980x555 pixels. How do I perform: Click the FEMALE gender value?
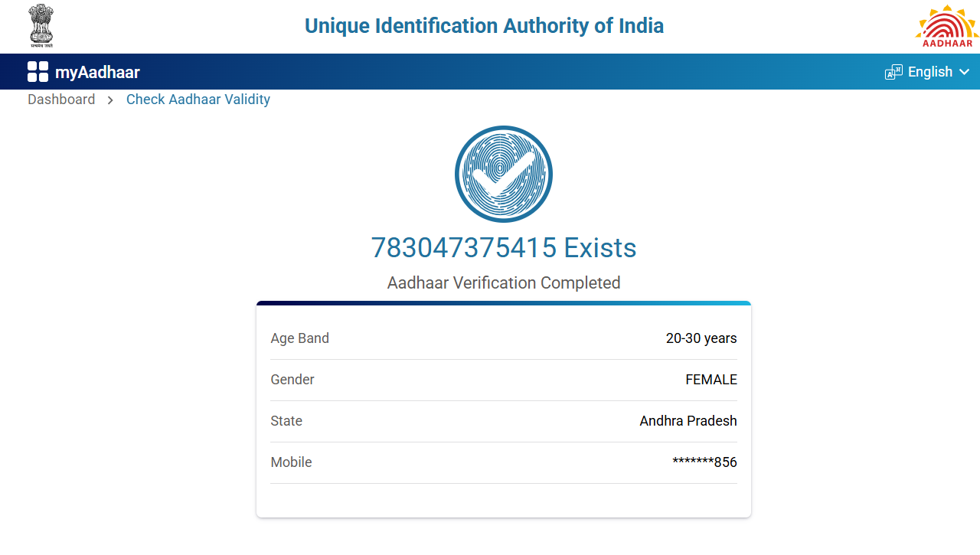click(711, 380)
